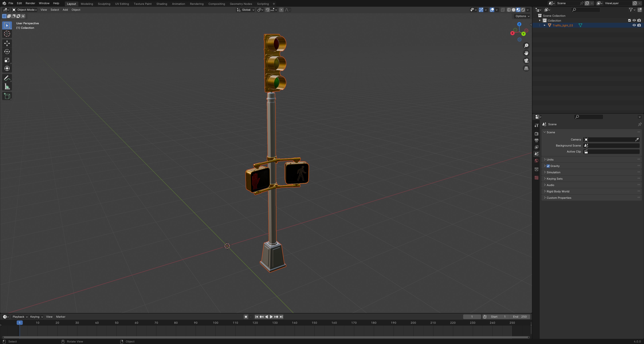The height and width of the screenshot is (344, 644).
Task: Click the camera eyedropper icon
Action: (x=637, y=140)
